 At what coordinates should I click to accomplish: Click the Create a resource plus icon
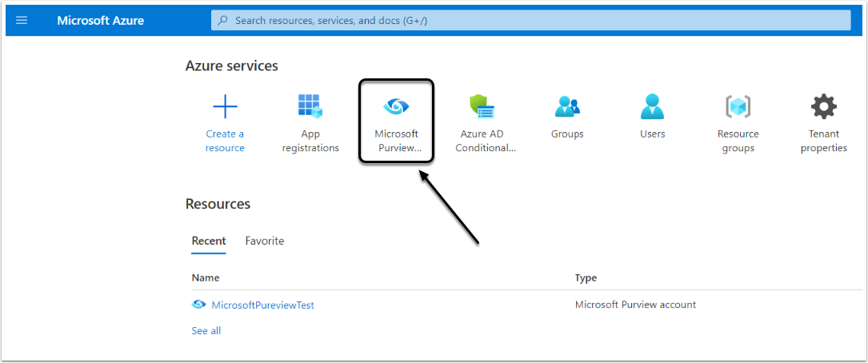coord(225,106)
